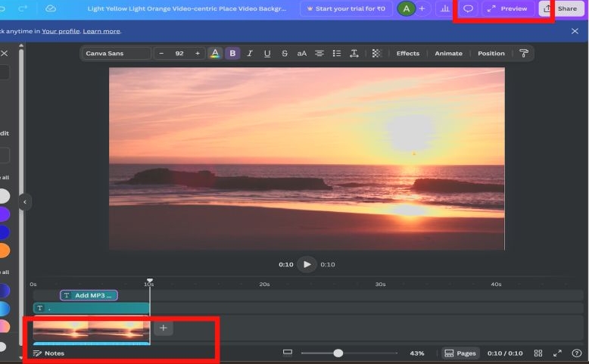Open text spacing options
The image size is (589, 364).
[354, 53]
